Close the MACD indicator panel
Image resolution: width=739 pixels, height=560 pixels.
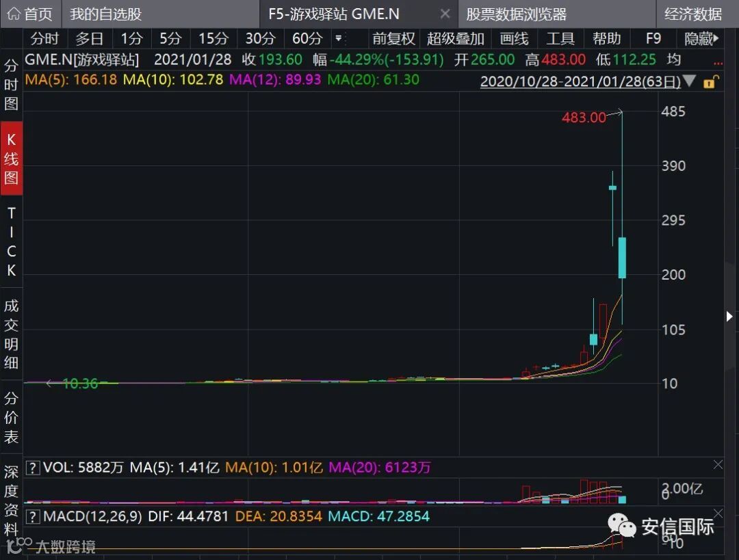(x=718, y=513)
